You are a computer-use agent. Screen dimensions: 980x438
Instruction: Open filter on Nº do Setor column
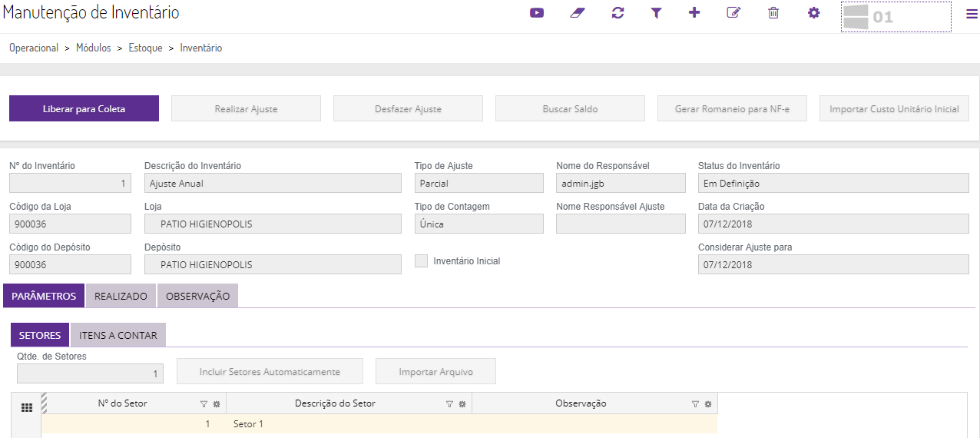(x=204, y=404)
